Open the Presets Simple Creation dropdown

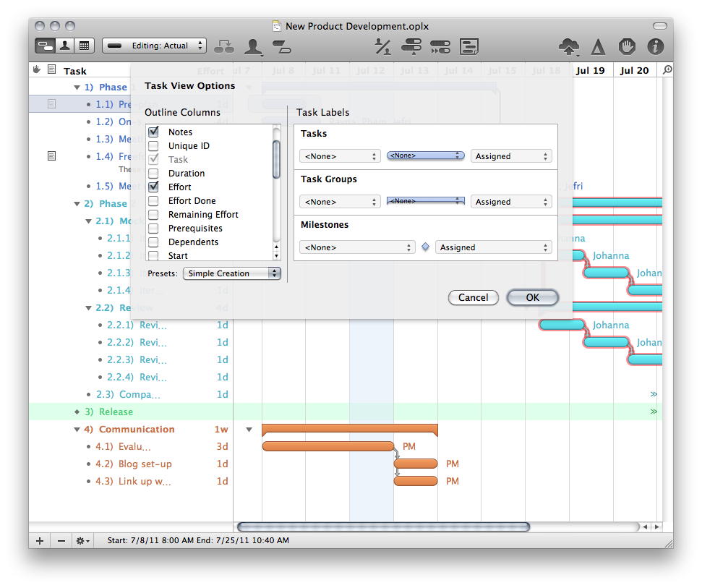click(x=231, y=273)
